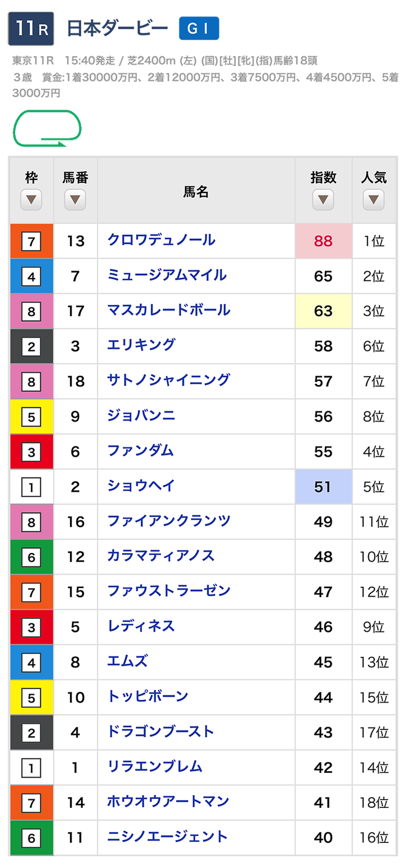
Task: Open horse ミュージアムマイル link
Action: pyautogui.click(x=167, y=275)
